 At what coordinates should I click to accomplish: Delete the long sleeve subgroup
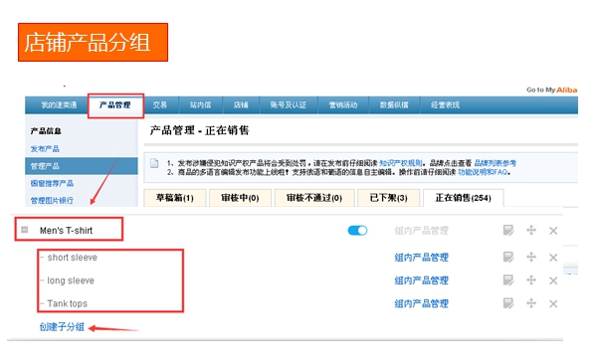coord(553,280)
